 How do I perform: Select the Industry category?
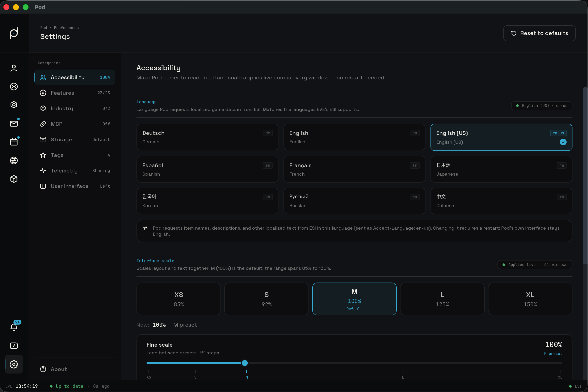pos(75,108)
